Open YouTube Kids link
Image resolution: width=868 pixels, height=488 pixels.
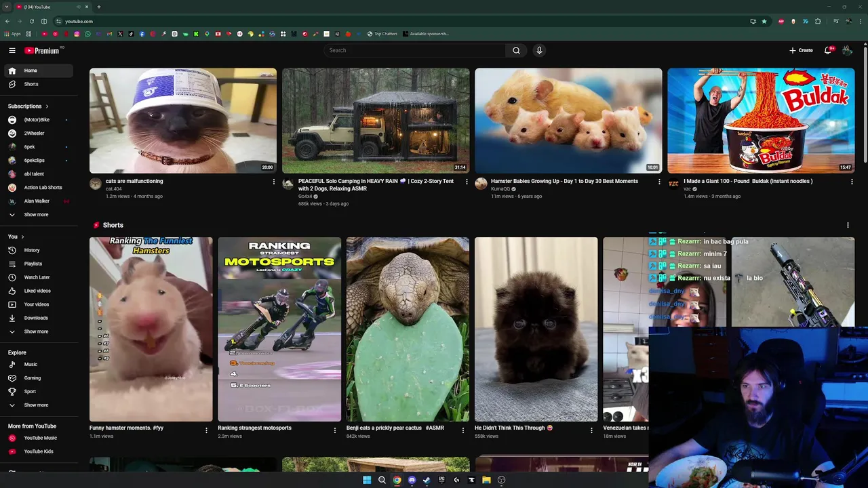38,451
